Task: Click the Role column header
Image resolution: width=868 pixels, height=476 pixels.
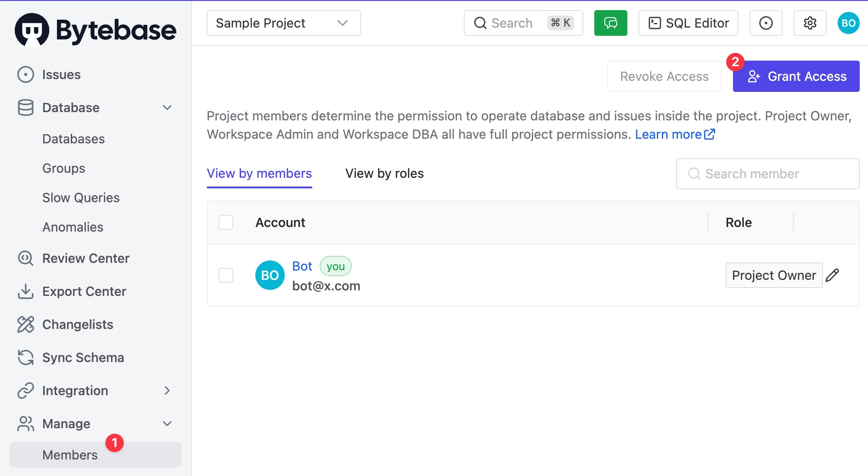Action: pyautogui.click(x=738, y=222)
